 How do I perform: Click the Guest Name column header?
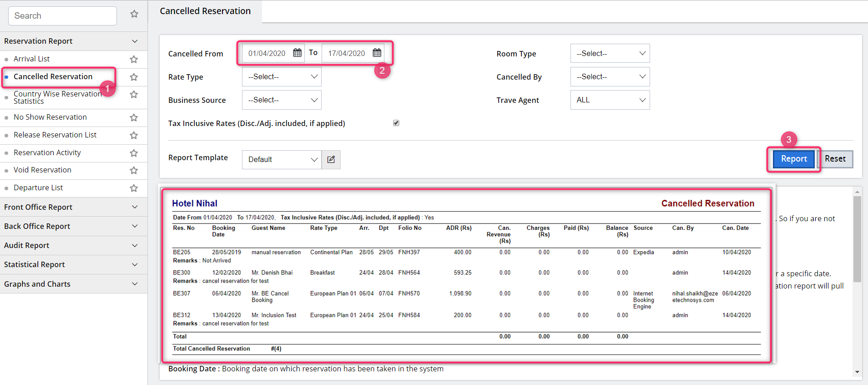(268, 228)
